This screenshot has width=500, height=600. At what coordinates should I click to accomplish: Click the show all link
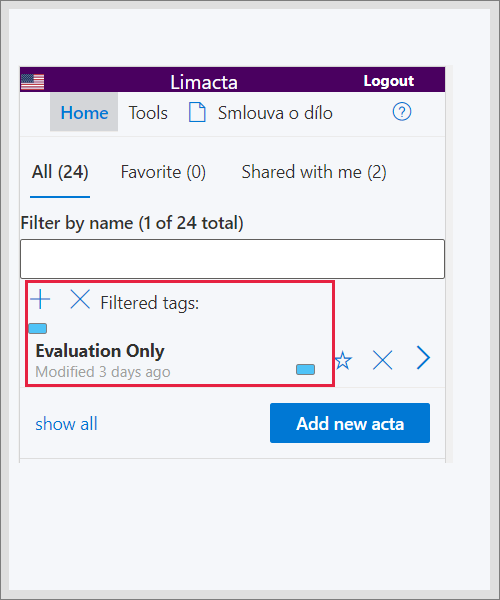point(67,424)
